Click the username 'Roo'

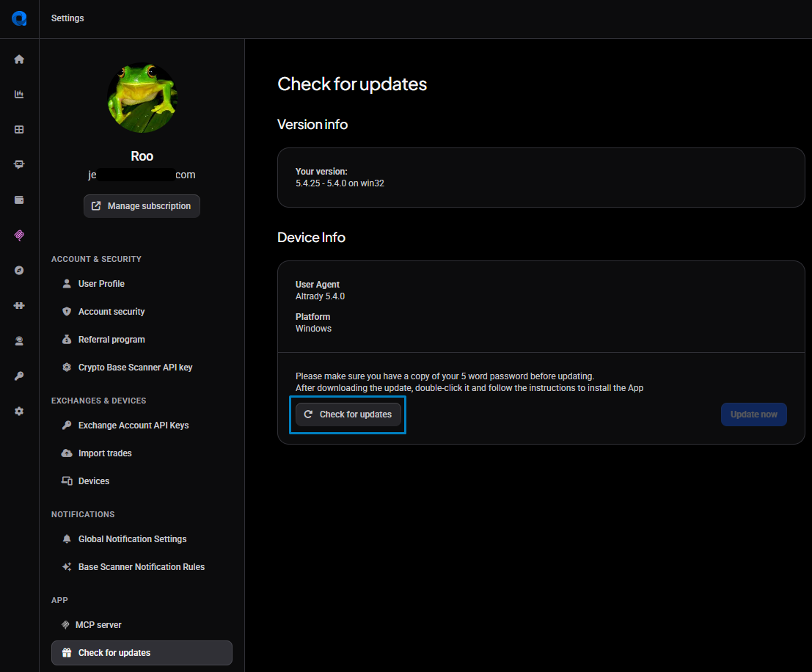(142, 156)
